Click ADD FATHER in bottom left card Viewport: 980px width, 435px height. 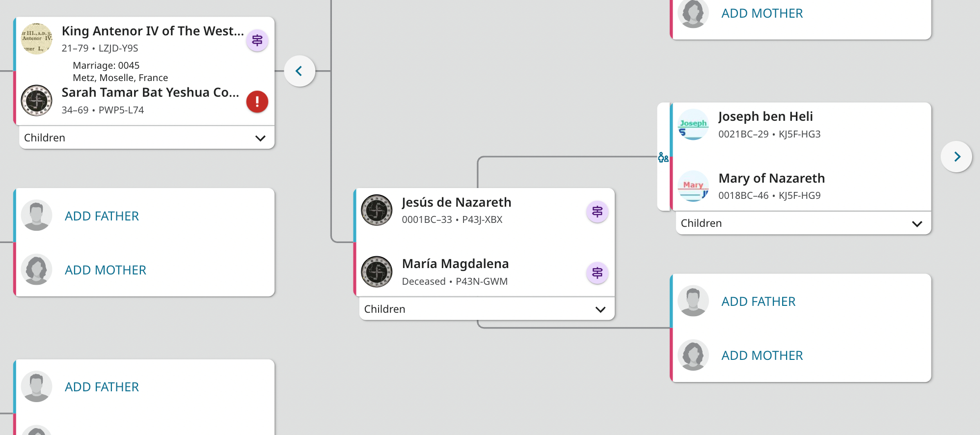(x=102, y=387)
